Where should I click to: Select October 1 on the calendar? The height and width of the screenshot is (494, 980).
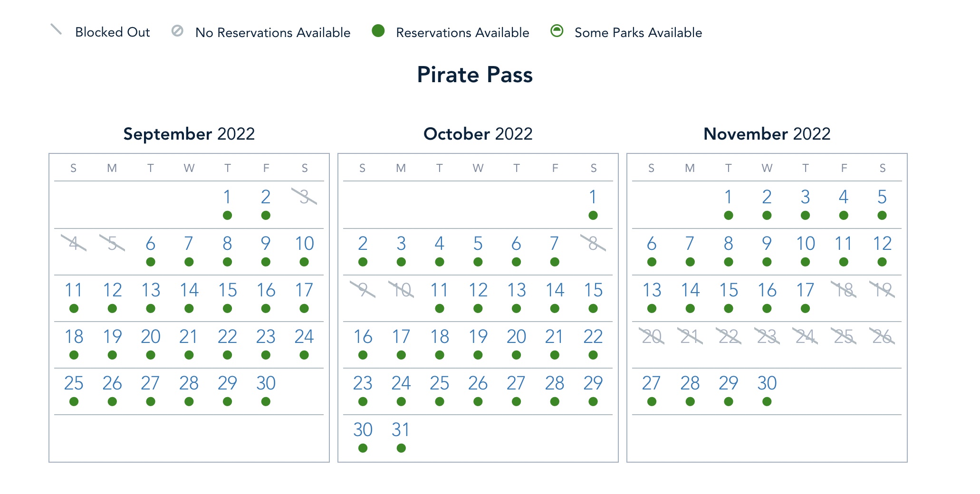pyautogui.click(x=593, y=197)
